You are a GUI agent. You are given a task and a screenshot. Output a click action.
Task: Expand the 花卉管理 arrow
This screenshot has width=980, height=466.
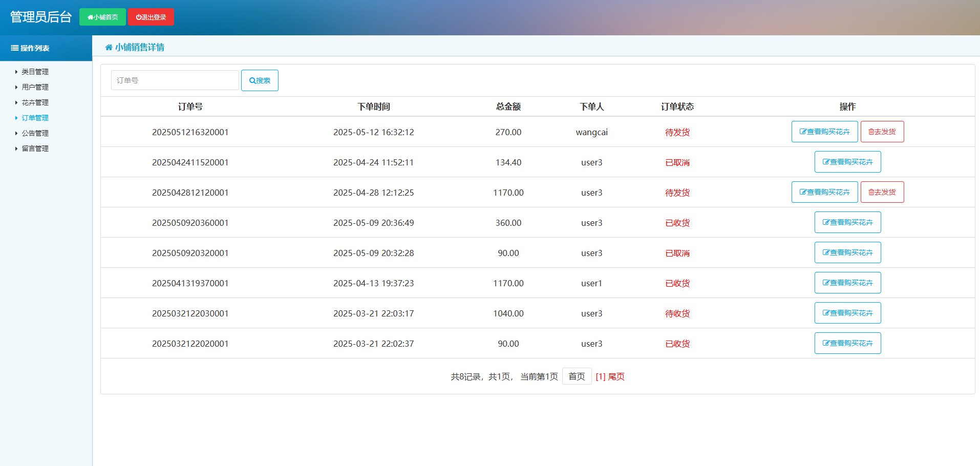click(16, 102)
